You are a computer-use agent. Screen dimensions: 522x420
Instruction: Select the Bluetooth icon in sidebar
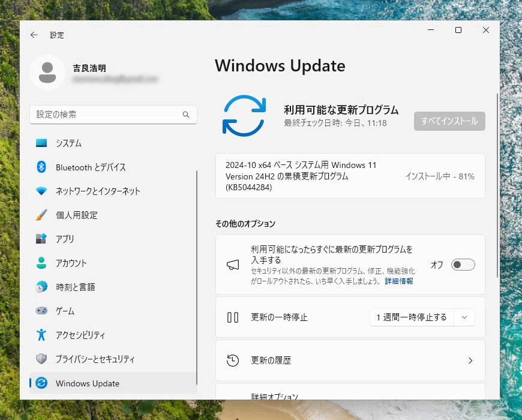[x=41, y=167]
